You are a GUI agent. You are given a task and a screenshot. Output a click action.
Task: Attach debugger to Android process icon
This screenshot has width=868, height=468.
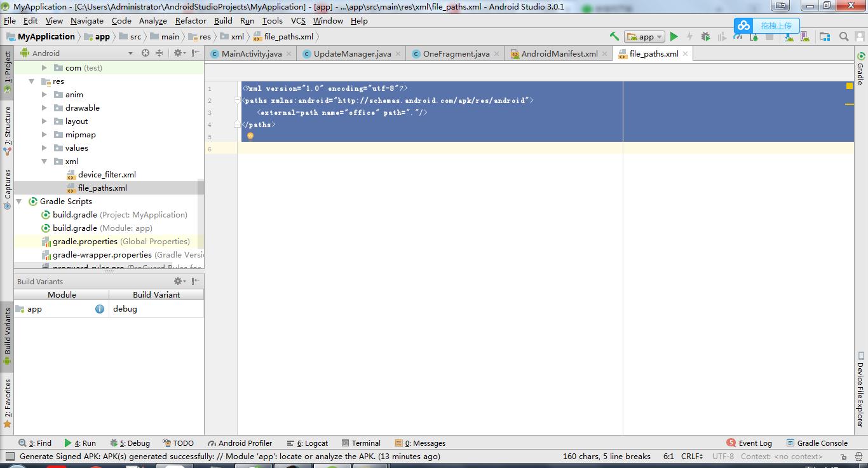754,36
